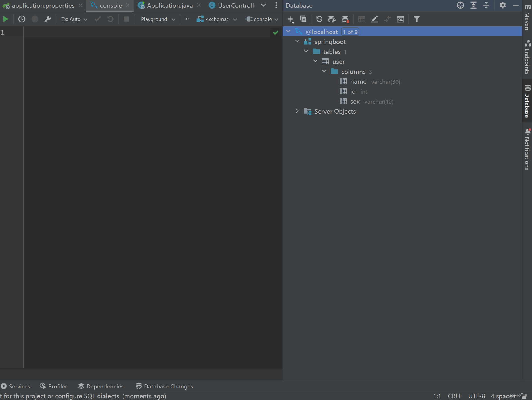Viewport: 532px width, 400px height.
Task: Switch to UserController tab
Action: 232,5
